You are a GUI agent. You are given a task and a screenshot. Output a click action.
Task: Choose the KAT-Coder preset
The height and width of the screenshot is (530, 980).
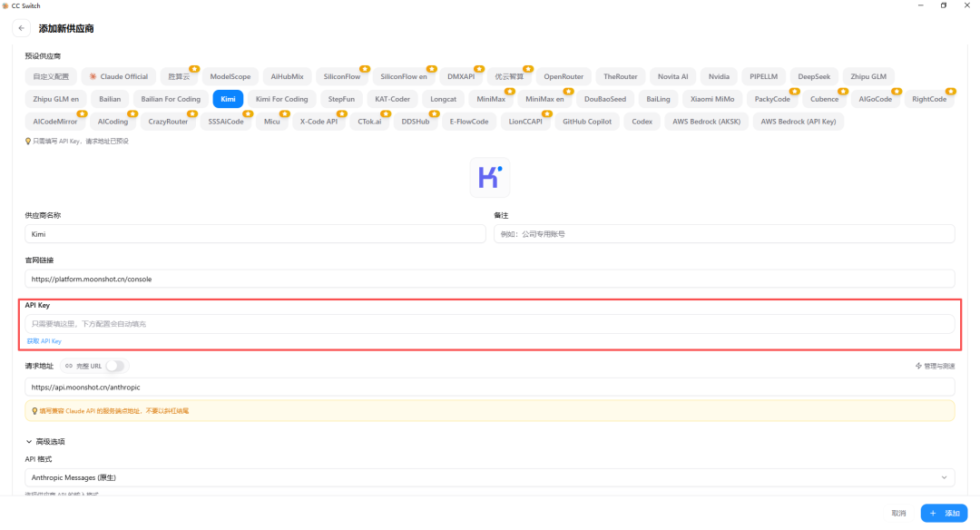[393, 99]
